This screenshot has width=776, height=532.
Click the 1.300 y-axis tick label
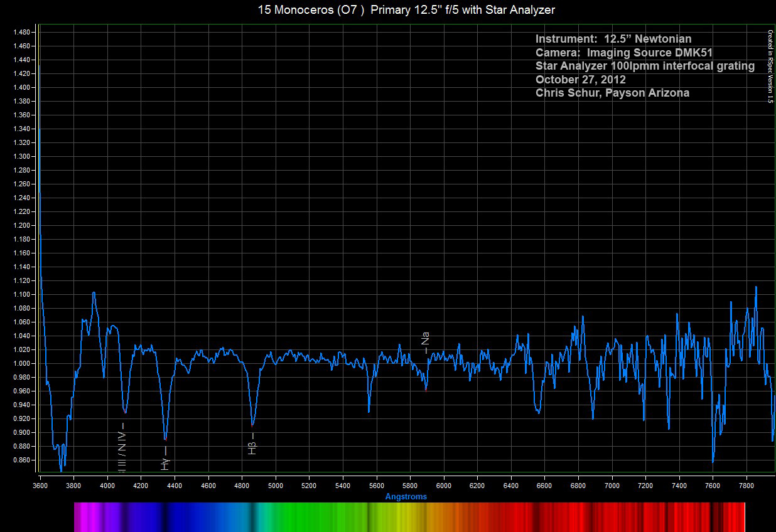21,156
